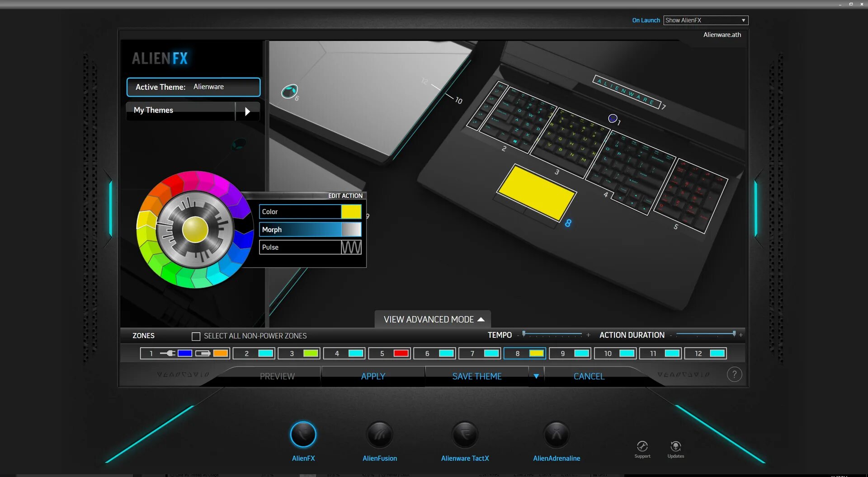Click the AC power plug icon in zone 1
The width and height of the screenshot is (868, 477).
click(167, 353)
